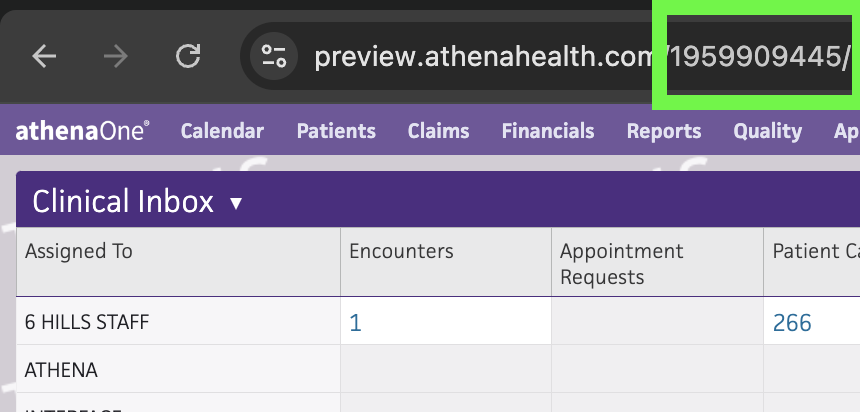
Task: Open the Reports menu
Action: coord(664,131)
